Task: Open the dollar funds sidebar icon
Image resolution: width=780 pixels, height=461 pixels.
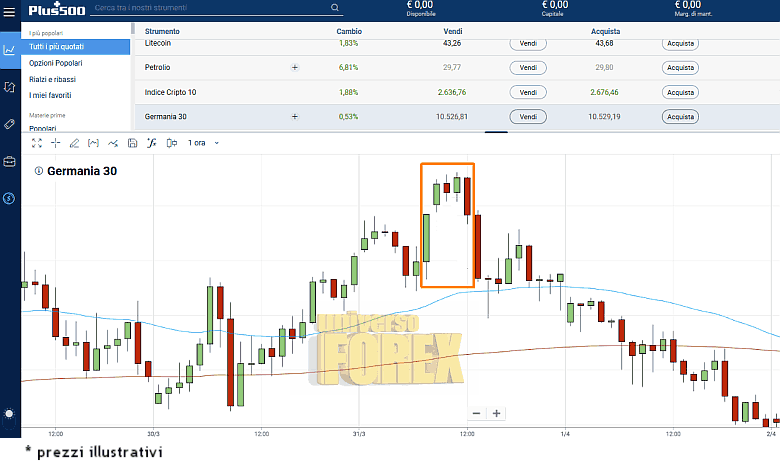Action: pyautogui.click(x=9, y=198)
